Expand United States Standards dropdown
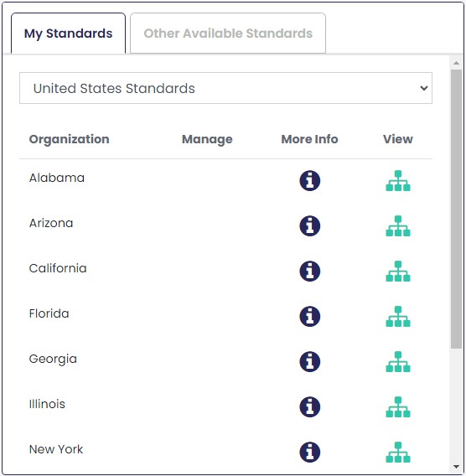 tap(225, 88)
